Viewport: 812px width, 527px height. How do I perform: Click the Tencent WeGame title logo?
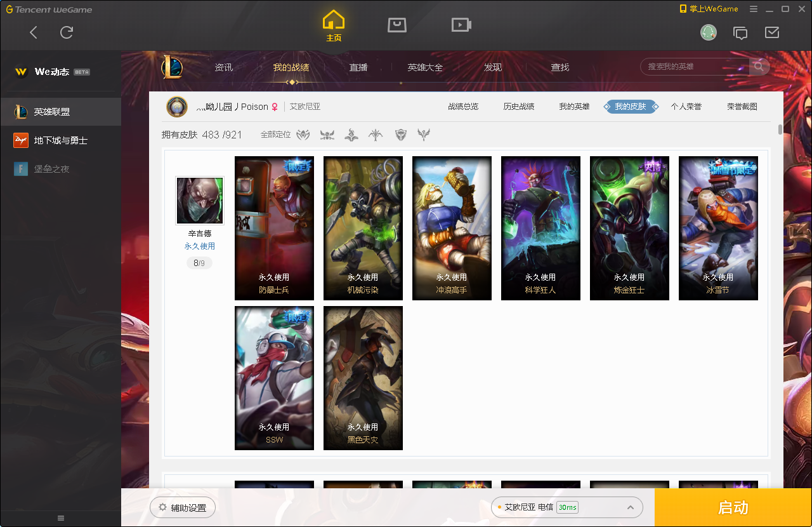49,10
